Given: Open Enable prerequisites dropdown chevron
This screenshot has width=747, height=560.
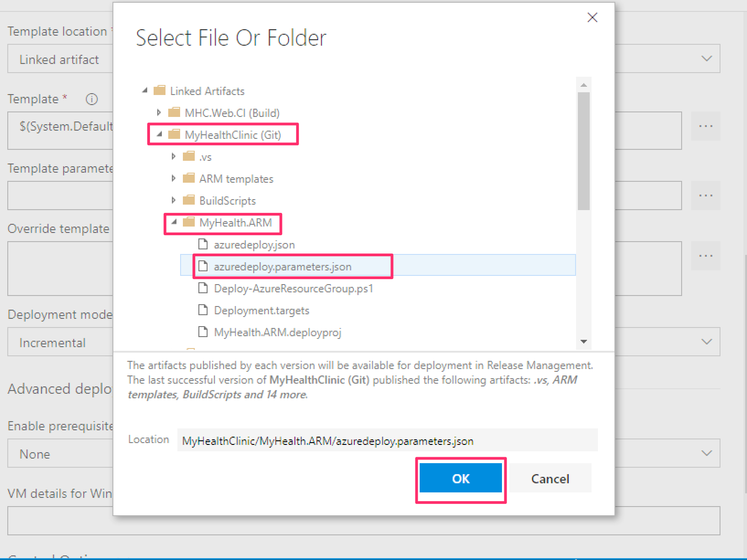Looking at the screenshot, I should (x=707, y=453).
